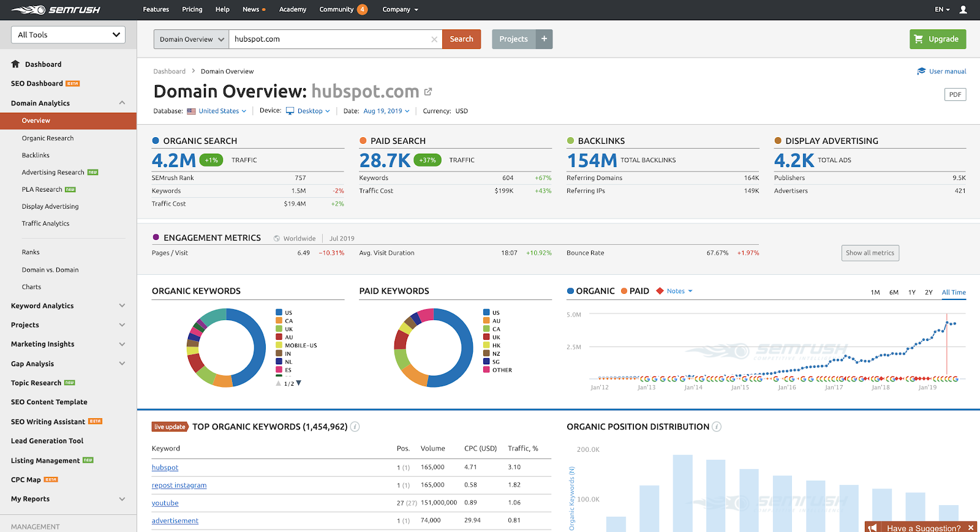Open Pricing in the top menu
The width and height of the screenshot is (980, 532).
[192, 10]
